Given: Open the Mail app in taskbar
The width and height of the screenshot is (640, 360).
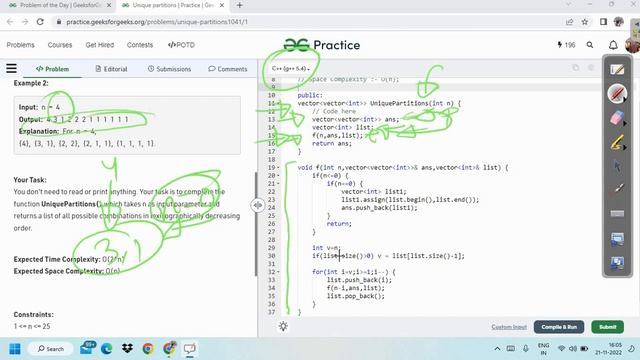Looking at the screenshot, I should pos(87,348).
